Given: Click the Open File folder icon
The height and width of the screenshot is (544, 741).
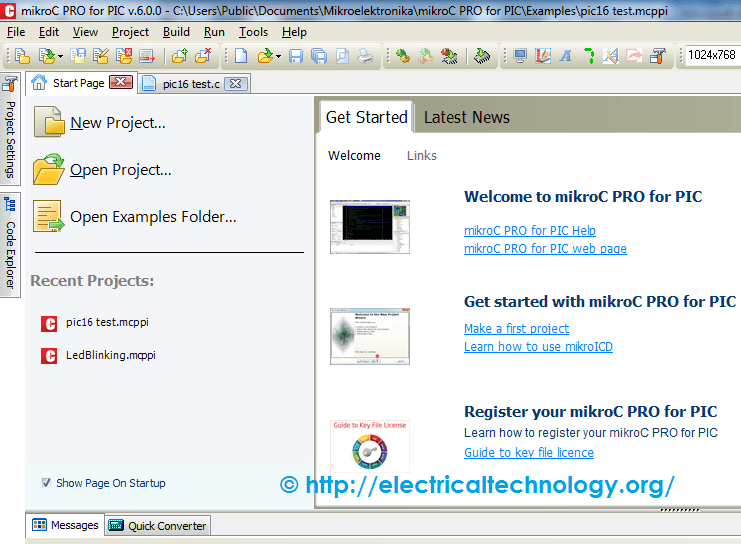Looking at the screenshot, I should pos(265,56).
